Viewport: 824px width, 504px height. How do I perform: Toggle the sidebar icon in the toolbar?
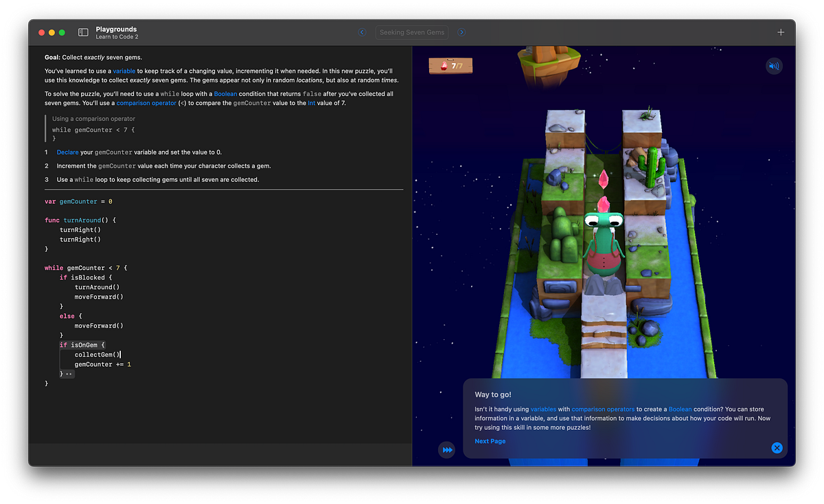tap(82, 32)
